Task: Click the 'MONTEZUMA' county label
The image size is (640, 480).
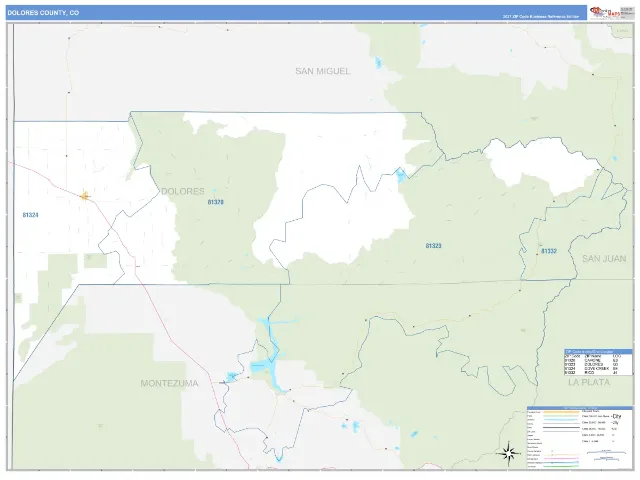Action: (x=169, y=383)
